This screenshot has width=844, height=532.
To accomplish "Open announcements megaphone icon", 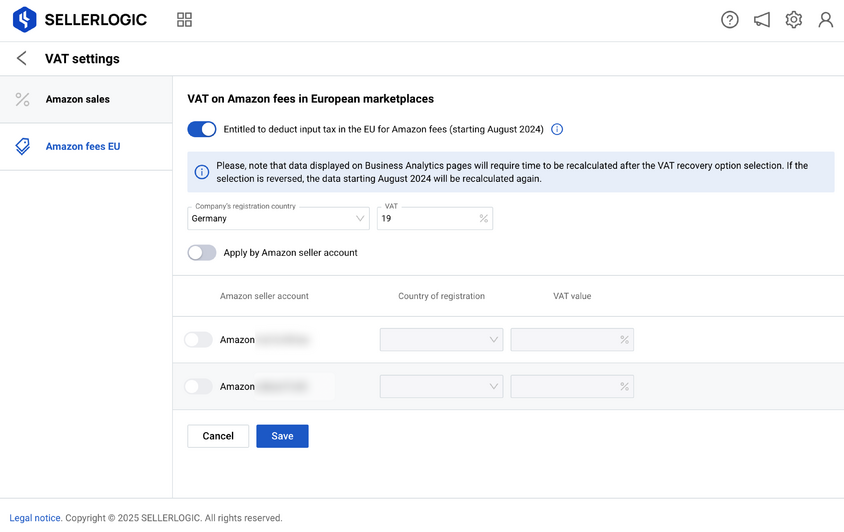I will point(762,20).
